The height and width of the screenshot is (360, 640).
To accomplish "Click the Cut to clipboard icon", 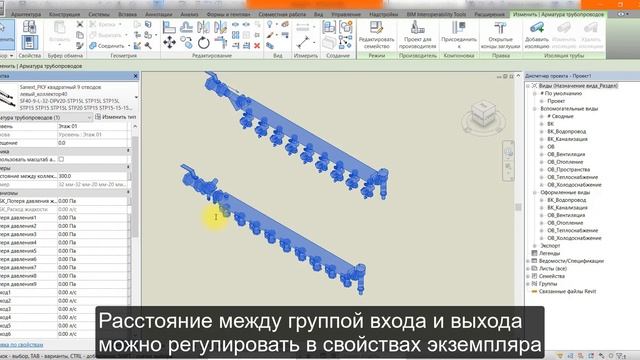I will [x=80, y=24].
